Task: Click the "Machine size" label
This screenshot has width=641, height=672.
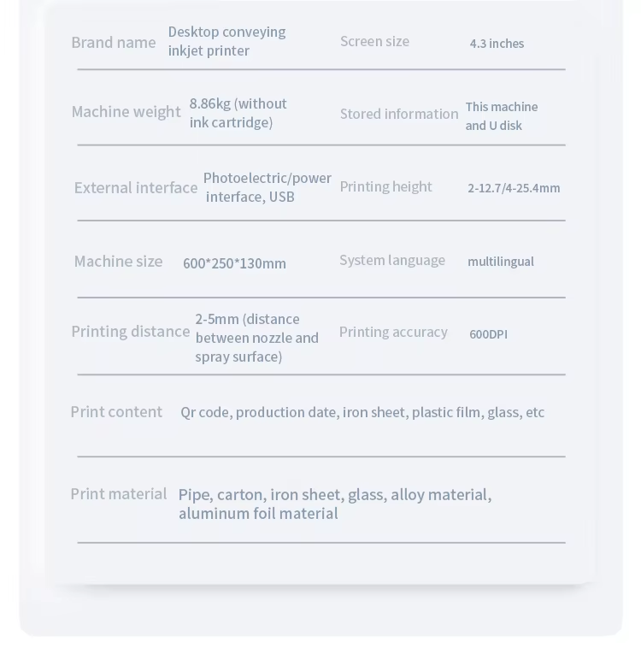Action: [118, 262]
